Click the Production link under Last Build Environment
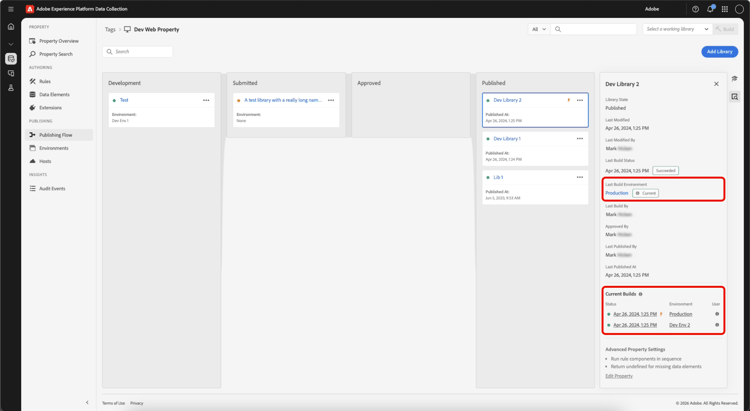 (x=617, y=193)
